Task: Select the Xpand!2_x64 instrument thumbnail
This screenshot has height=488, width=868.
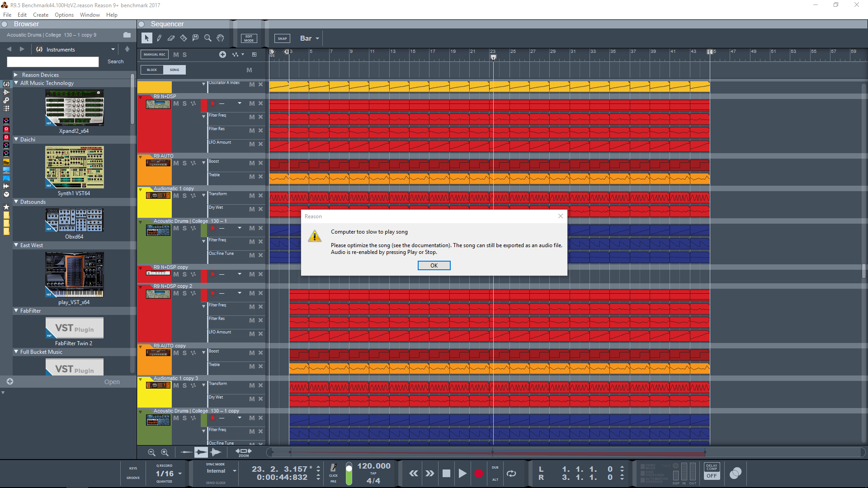Action: click(x=74, y=108)
